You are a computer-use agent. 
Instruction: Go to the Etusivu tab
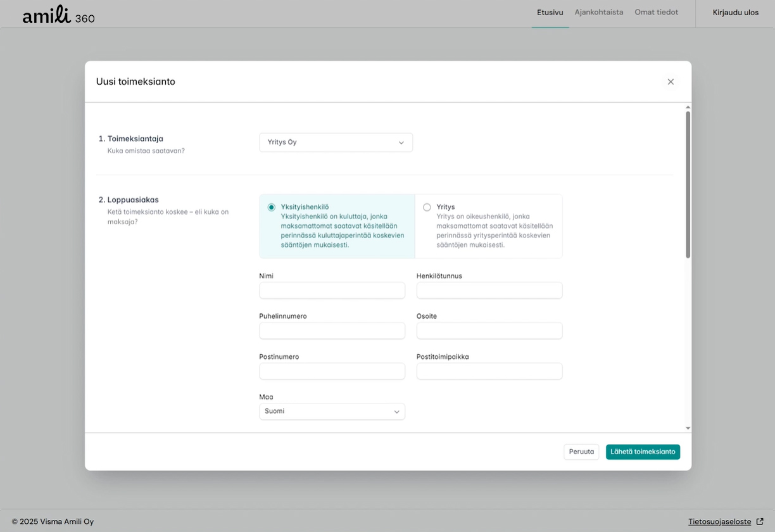pyautogui.click(x=550, y=13)
